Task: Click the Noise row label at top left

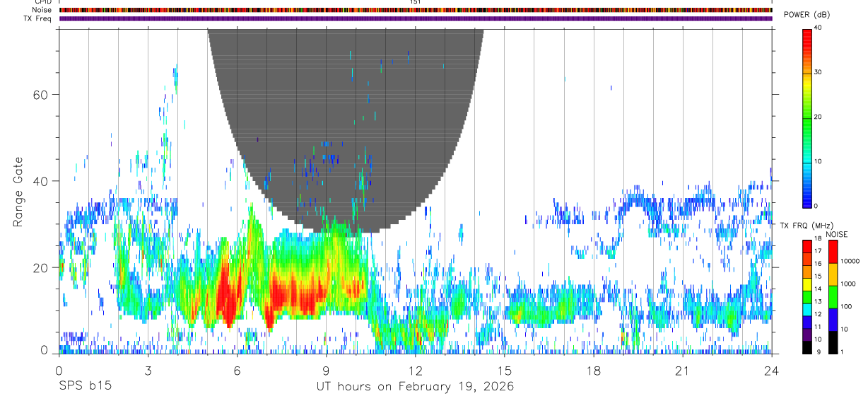Action: pyautogui.click(x=43, y=10)
